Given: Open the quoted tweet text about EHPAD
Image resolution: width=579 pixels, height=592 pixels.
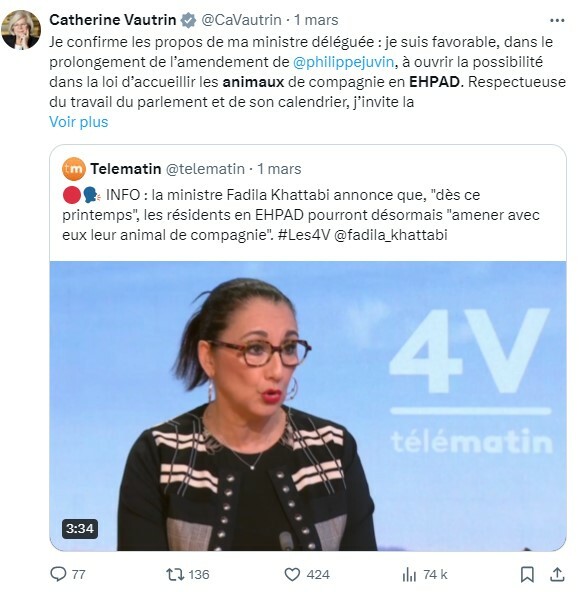Looking at the screenshot, I should pyautogui.click(x=301, y=215).
